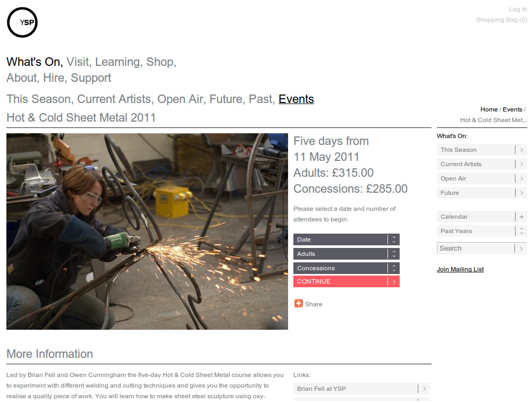532x403 pixels.
Task: Open the Adults quantity dropdown
Action: 346,254
